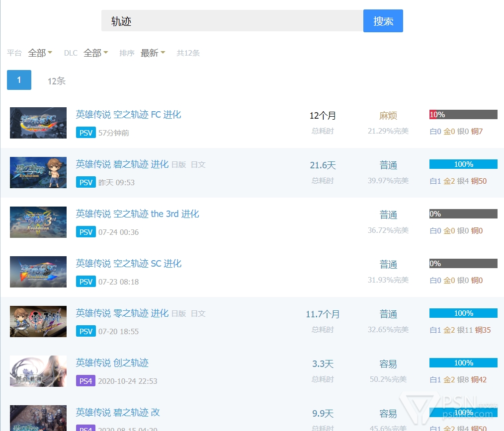Open 英雄传说 空之轨迹 SC 进化 link

coord(129,264)
